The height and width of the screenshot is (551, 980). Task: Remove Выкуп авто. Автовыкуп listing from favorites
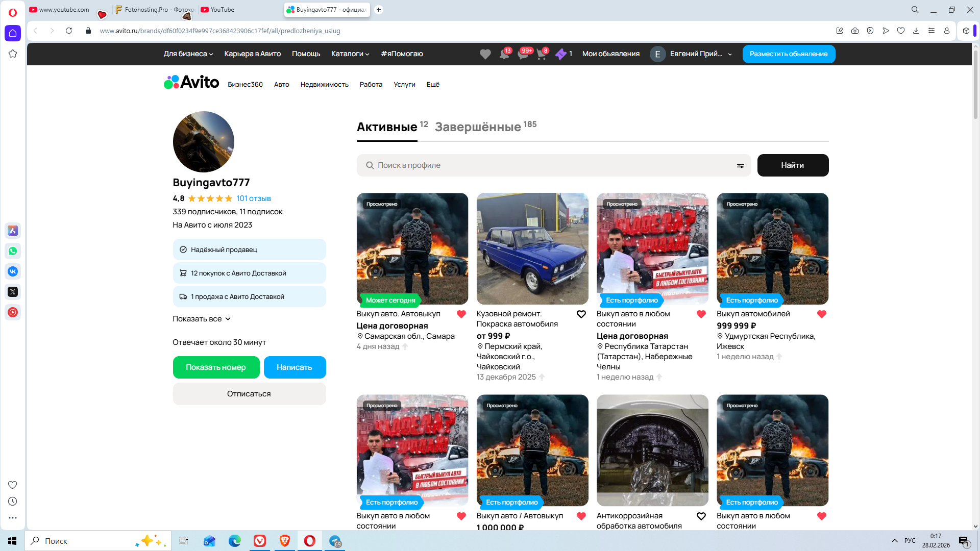click(x=461, y=314)
